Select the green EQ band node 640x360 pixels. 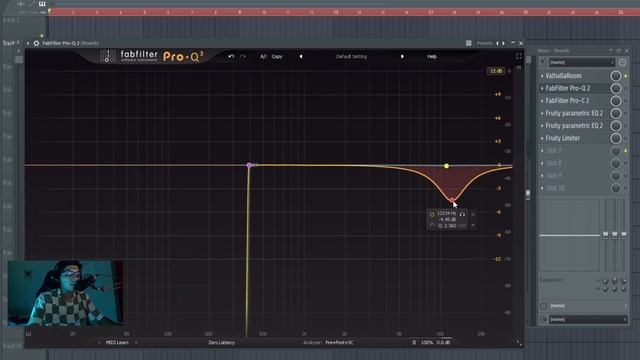click(447, 166)
